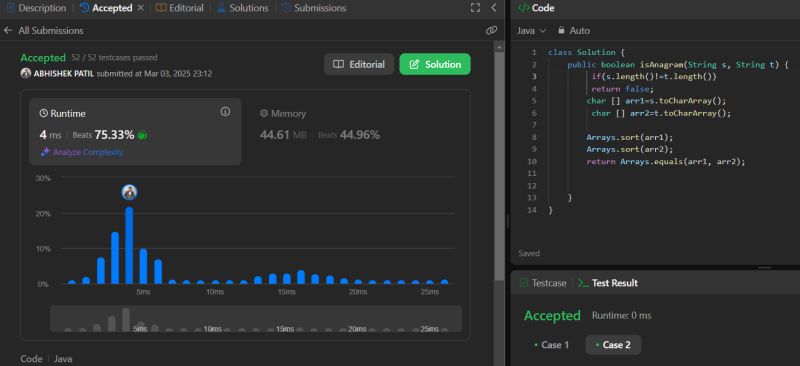Switch to the Testcase tab
Image resolution: width=800 pixels, height=366 pixels.
tap(543, 283)
